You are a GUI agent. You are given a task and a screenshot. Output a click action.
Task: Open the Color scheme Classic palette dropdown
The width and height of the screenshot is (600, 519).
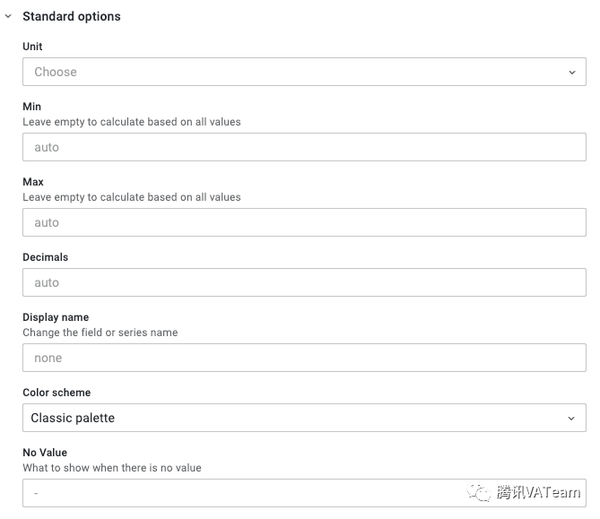click(290, 418)
